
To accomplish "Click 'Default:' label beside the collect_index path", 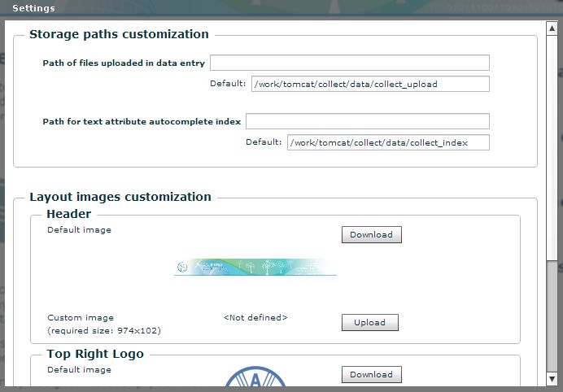I will click(x=264, y=142).
